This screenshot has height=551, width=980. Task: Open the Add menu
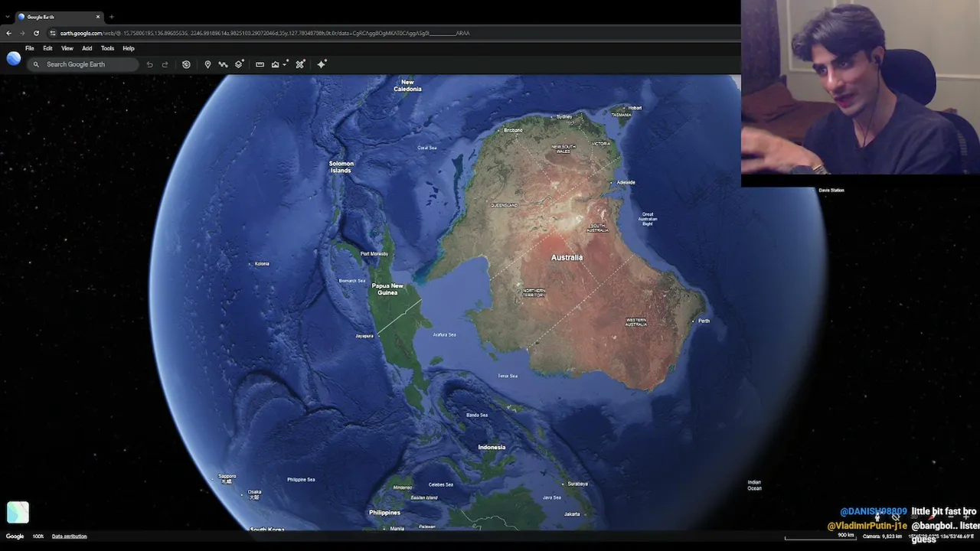[87, 48]
